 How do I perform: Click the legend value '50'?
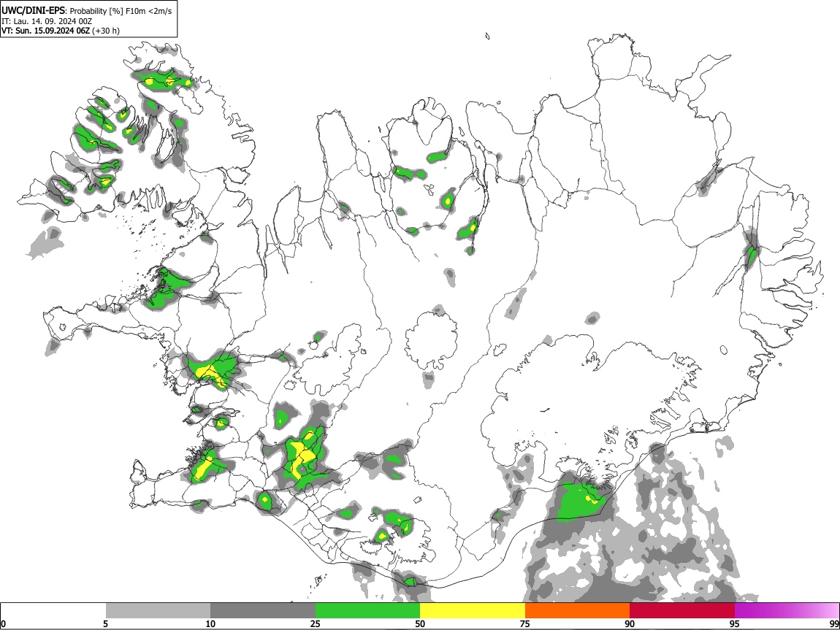(420, 623)
